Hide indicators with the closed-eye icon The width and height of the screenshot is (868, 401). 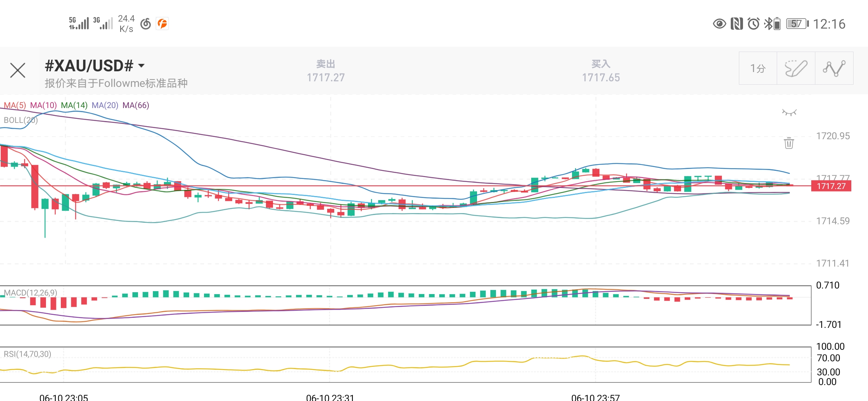[789, 113]
